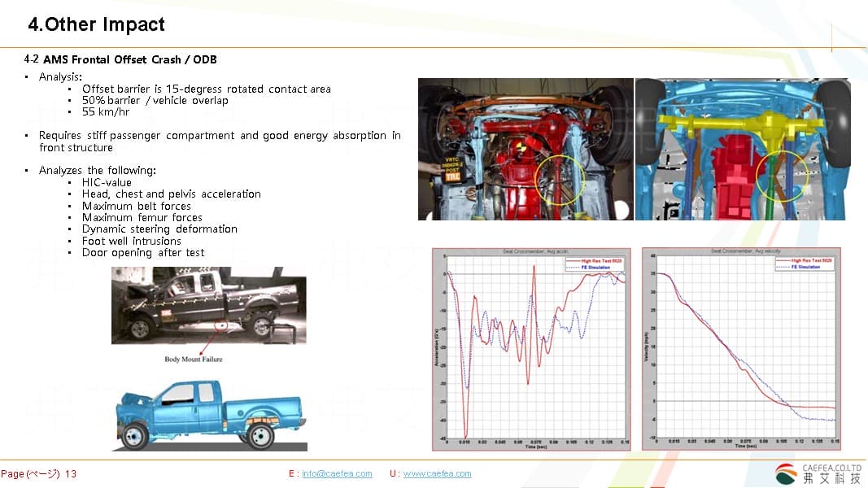Click the yellow circle on the FE model

point(783,177)
